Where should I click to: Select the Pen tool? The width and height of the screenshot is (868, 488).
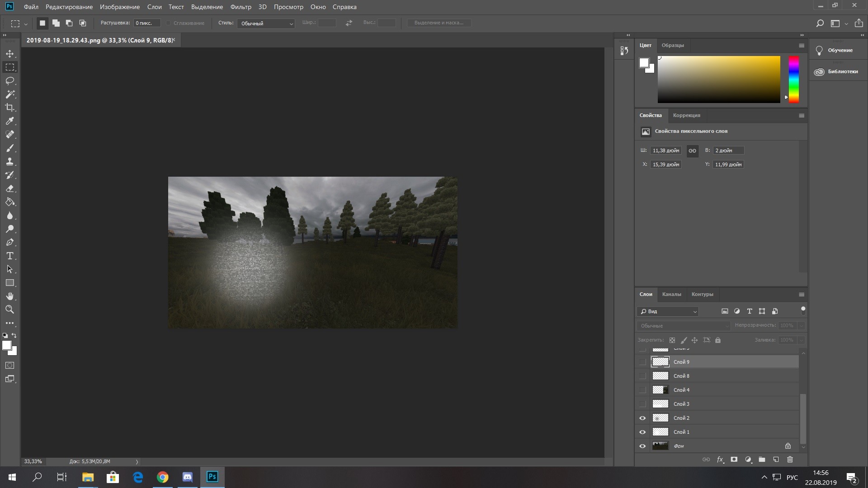pos(10,243)
